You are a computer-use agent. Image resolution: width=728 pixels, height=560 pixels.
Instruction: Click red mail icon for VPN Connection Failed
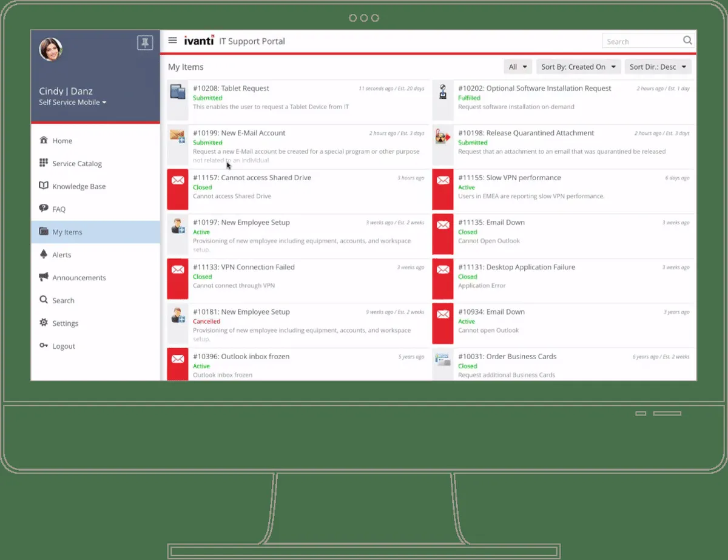coord(178,269)
